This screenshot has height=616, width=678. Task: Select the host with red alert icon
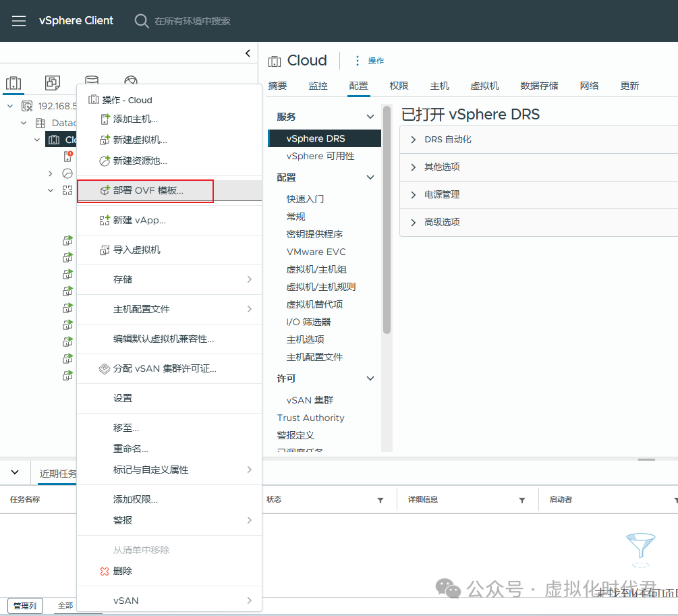68,156
